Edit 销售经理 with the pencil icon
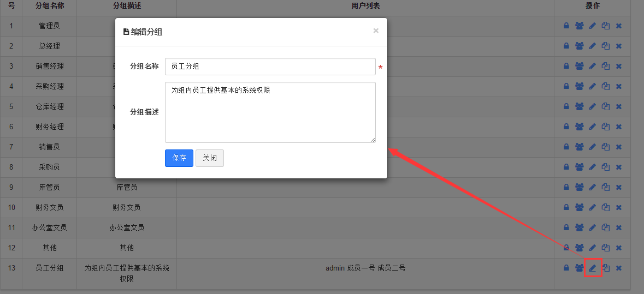 click(x=592, y=66)
